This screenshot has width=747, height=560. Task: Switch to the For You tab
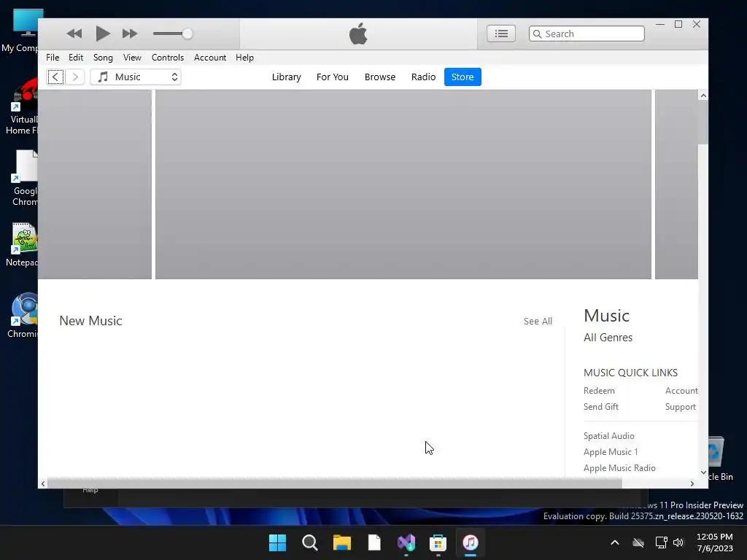[332, 77]
